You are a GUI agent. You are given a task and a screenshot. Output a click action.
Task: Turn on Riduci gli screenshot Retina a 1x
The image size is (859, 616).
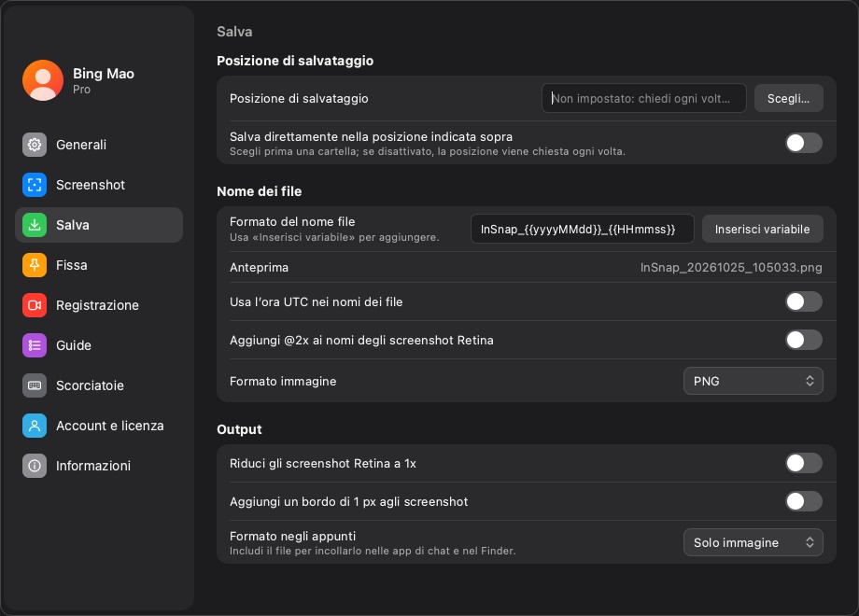(804, 463)
